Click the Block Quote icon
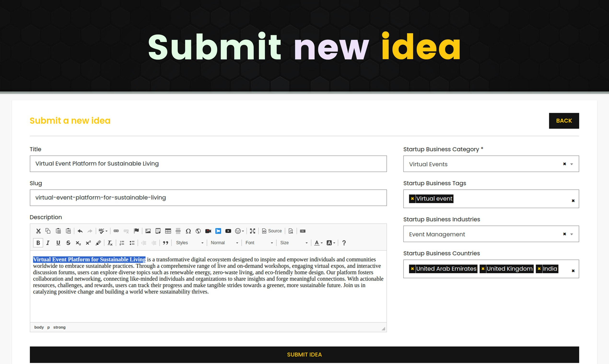Image resolution: width=609 pixels, height=364 pixels. click(165, 243)
